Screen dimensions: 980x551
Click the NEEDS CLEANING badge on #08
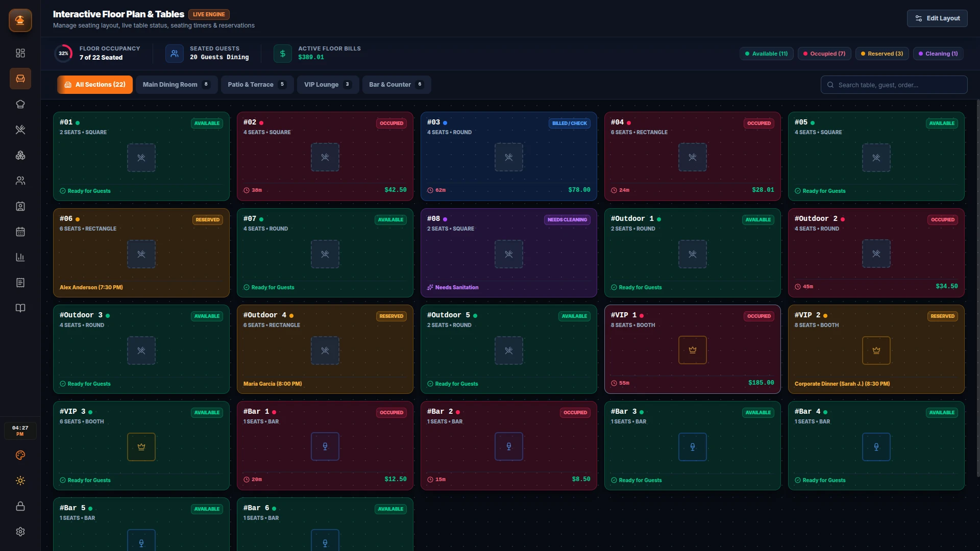pos(568,219)
